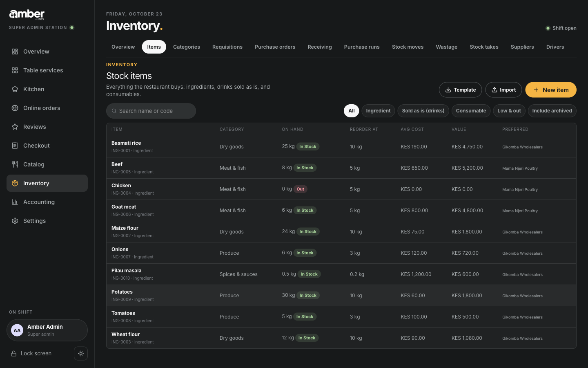The height and width of the screenshot is (368, 588).
Task: Filter stock items by Ingredient
Action: coord(378,111)
